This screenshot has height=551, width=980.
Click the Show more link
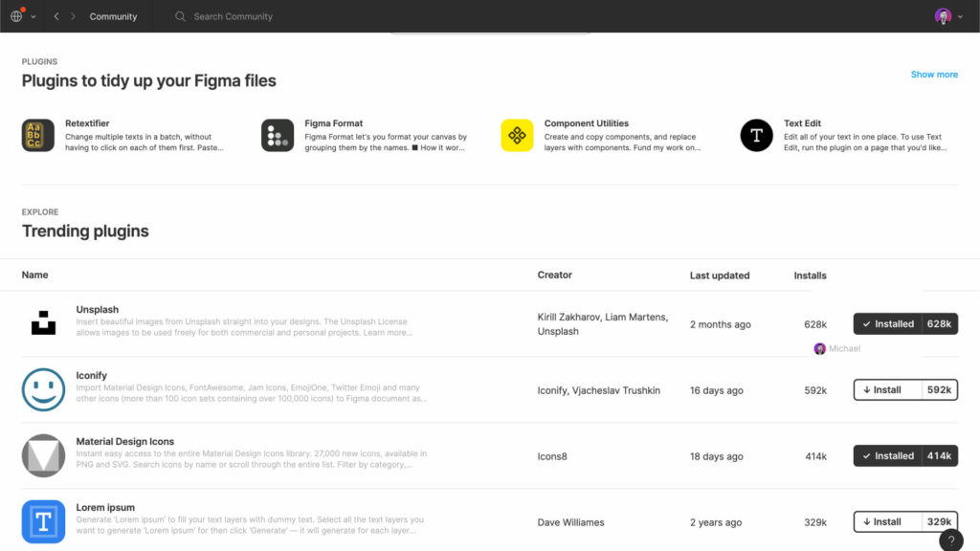point(934,75)
